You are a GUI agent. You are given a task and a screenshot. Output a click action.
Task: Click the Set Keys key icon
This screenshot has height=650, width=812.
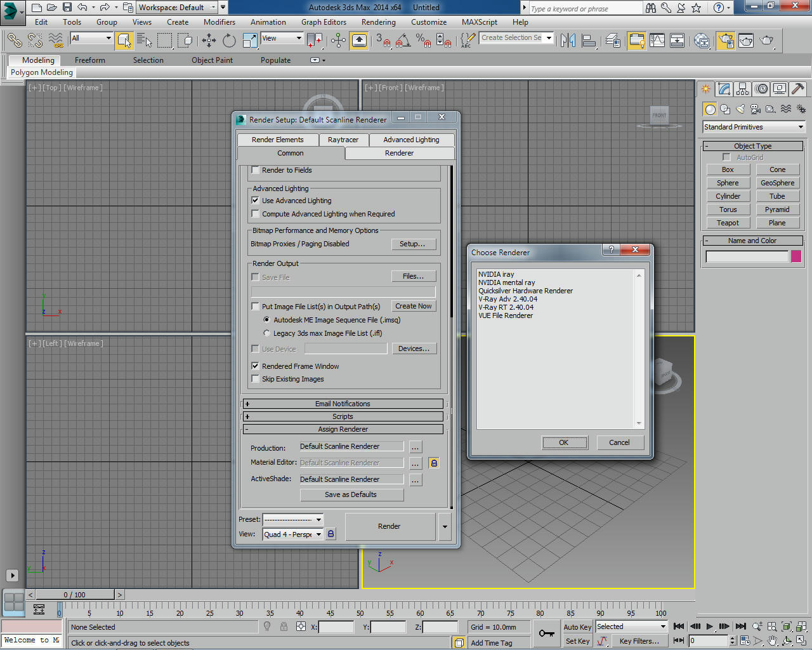tap(546, 633)
